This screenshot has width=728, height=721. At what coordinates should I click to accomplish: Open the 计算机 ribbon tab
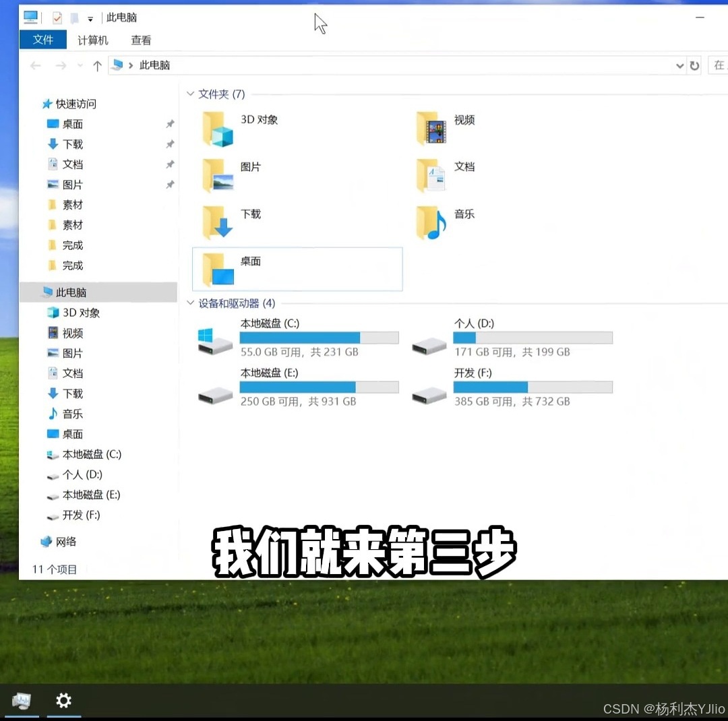point(92,40)
